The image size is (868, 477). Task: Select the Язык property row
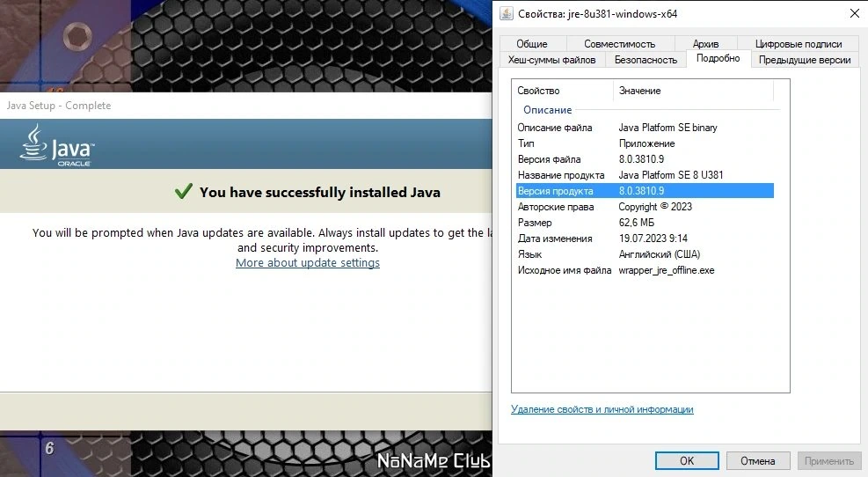click(645, 254)
